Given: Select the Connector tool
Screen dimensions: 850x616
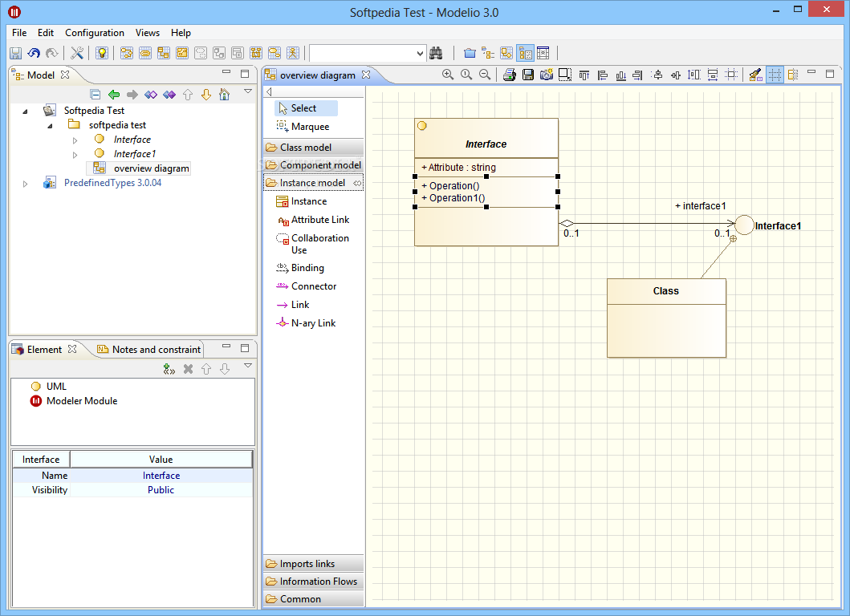Looking at the screenshot, I should tap(307, 286).
